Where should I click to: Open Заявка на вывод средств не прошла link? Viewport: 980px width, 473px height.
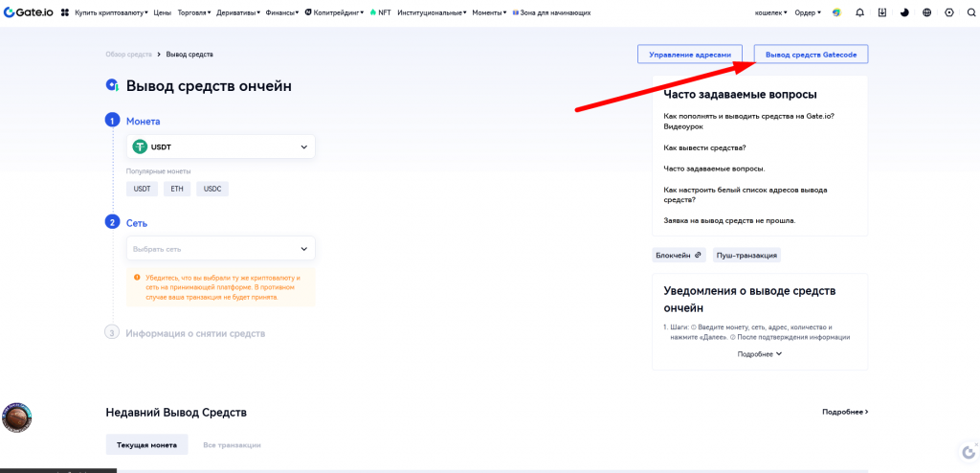tap(729, 221)
